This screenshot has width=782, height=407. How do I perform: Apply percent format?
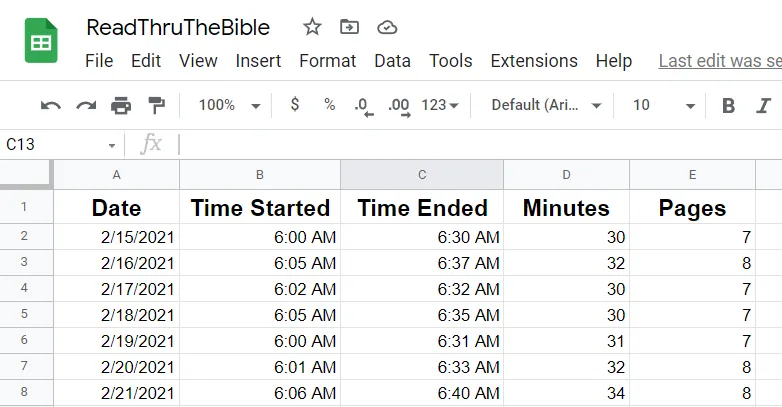[329, 104]
